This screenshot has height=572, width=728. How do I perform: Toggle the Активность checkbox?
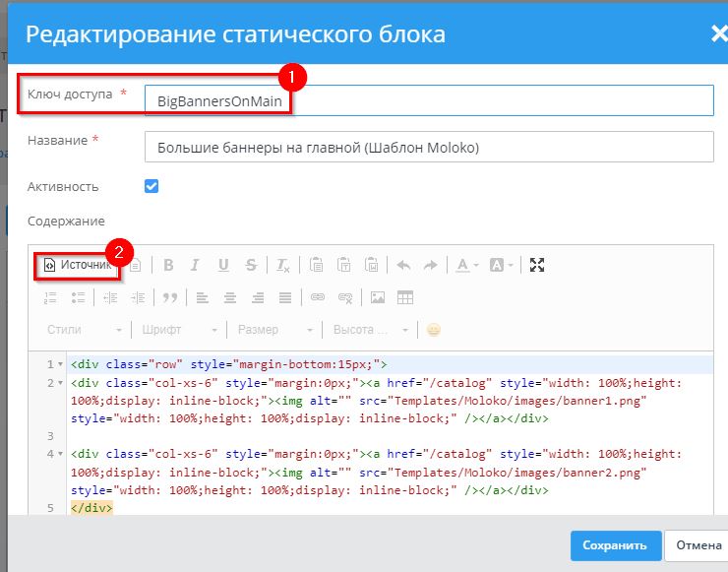pos(152,186)
